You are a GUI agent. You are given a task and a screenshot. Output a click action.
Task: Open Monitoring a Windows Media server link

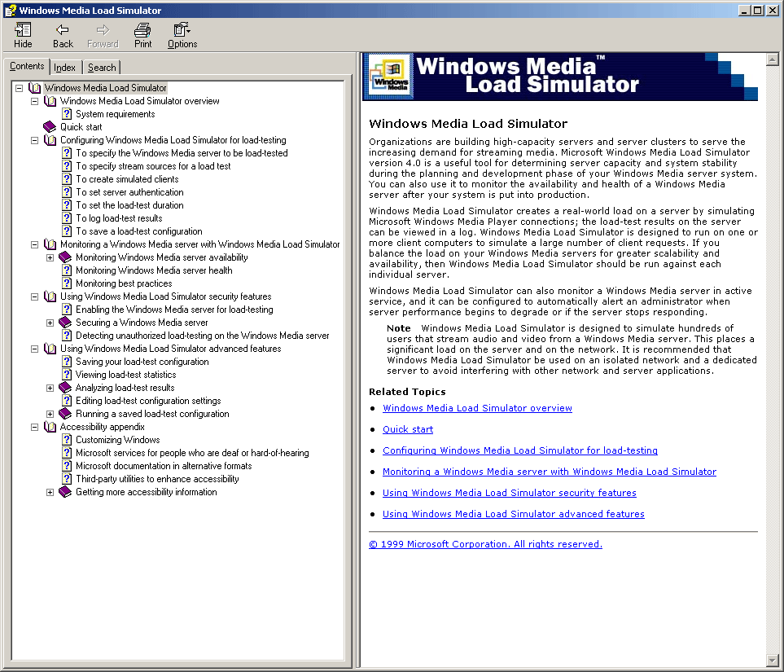[x=550, y=472]
